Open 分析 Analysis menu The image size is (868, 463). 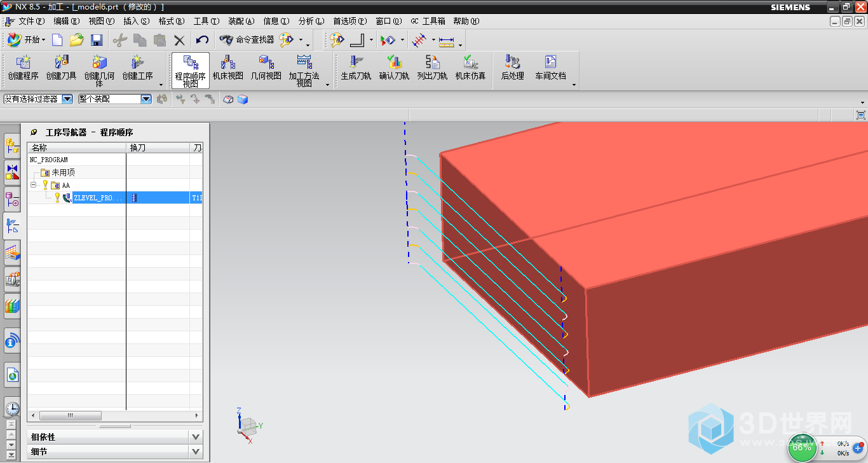(x=311, y=21)
